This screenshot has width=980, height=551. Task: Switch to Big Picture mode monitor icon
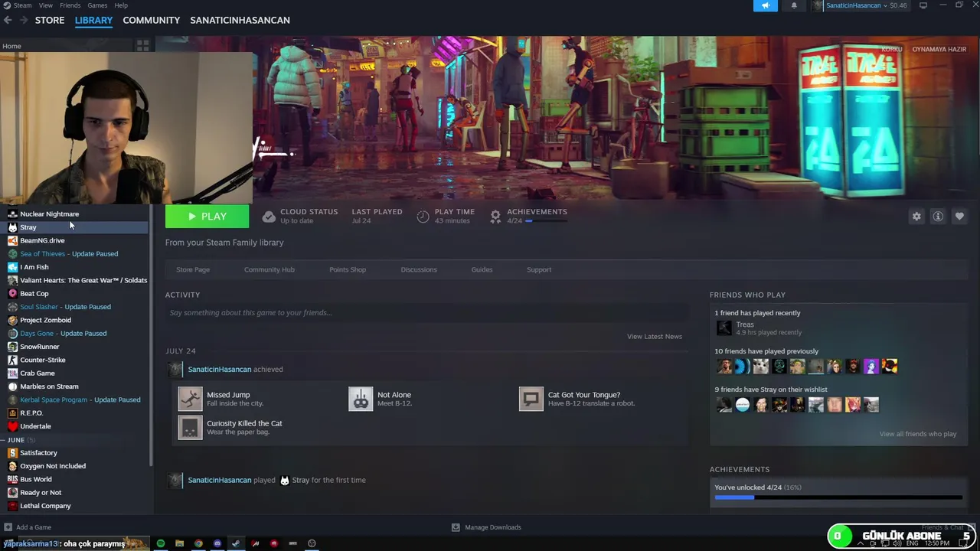(x=923, y=5)
